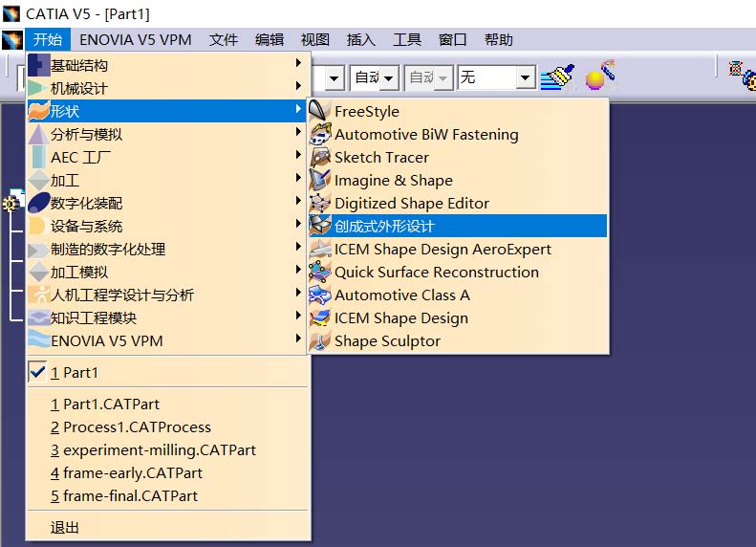Viewport: 756px width, 547px height.
Task: Click the Digitized Shape Editor icon
Action: tap(319, 204)
